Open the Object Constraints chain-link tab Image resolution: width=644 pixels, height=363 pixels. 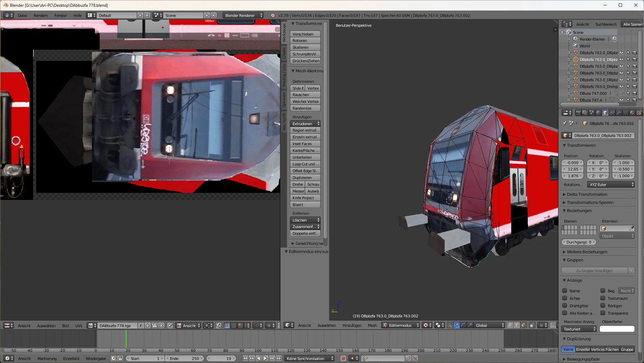[x=612, y=113]
